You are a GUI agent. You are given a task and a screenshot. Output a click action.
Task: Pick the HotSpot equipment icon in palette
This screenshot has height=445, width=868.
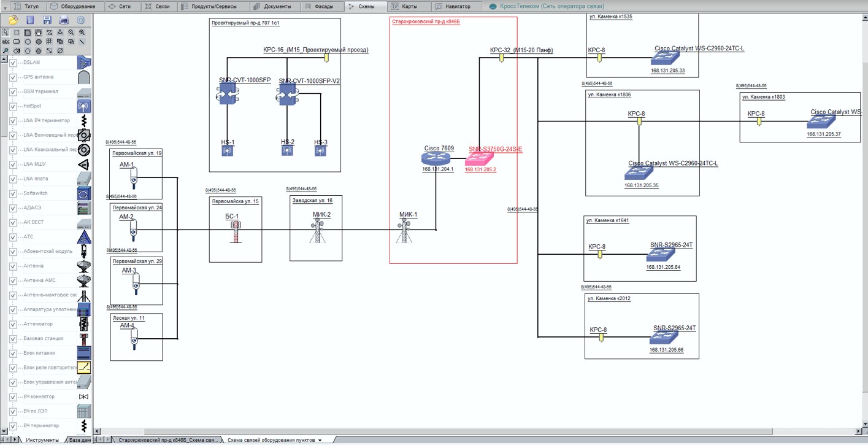tap(84, 106)
